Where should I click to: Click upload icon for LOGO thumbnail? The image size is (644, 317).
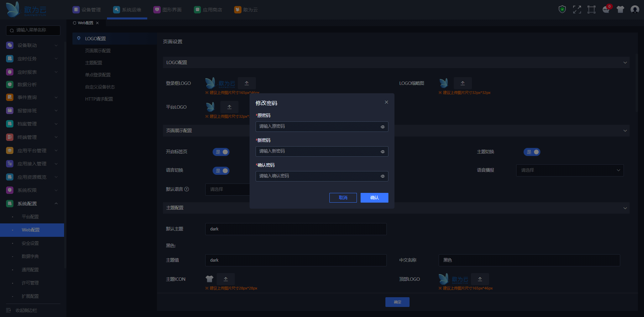point(463,83)
